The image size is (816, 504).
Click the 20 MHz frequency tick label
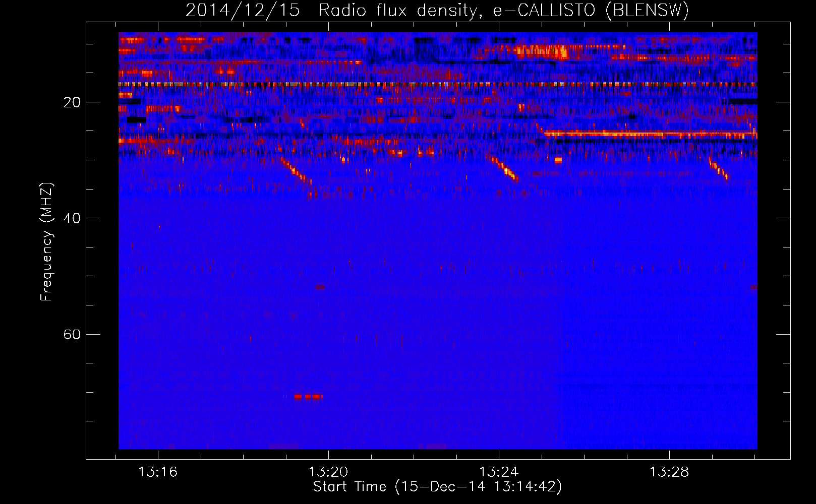pyautogui.click(x=72, y=102)
